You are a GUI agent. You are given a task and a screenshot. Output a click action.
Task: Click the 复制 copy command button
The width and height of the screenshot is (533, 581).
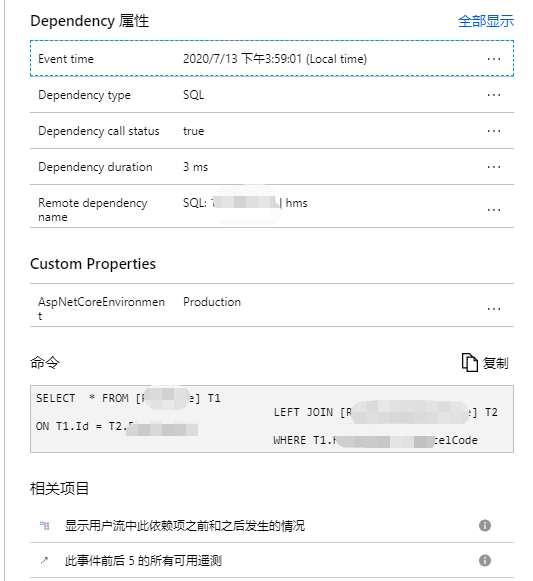click(x=485, y=362)
